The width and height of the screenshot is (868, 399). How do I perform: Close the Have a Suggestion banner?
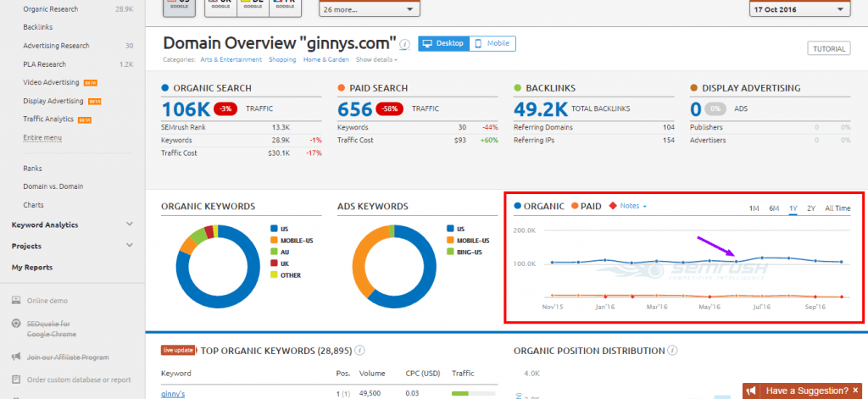coord(855,391)
